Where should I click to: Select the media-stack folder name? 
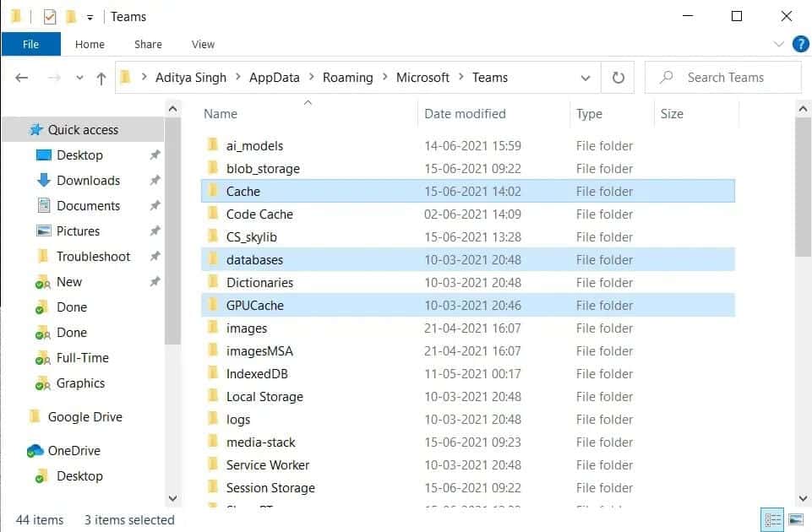click(260, 442)
